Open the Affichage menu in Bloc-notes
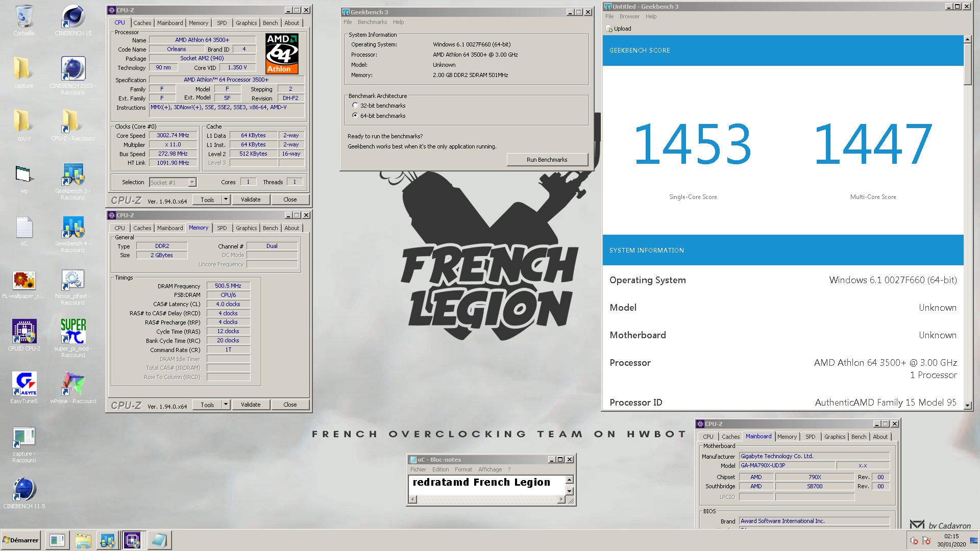The height and width of the screenshot is (551, 980). (x=490, y=469)
